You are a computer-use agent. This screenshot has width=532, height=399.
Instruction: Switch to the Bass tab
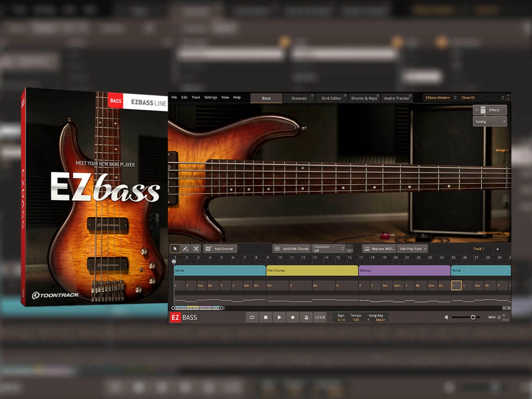[x=266, y=98]
